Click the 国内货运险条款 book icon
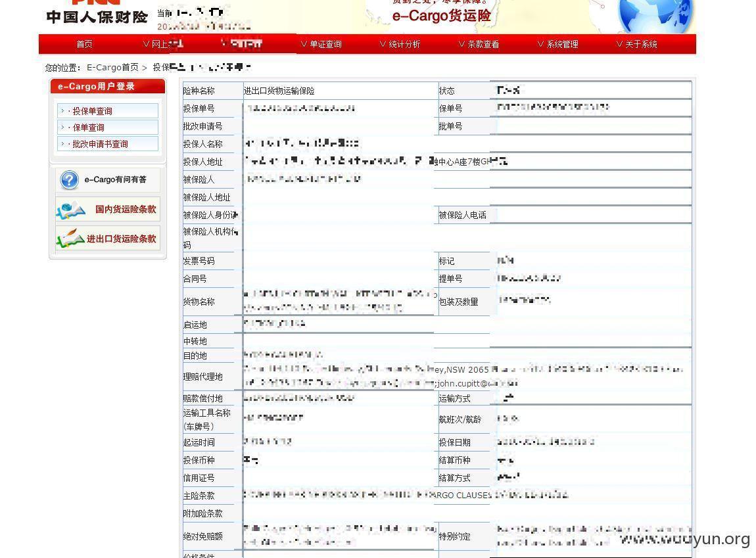 click(x=71, y=210)
